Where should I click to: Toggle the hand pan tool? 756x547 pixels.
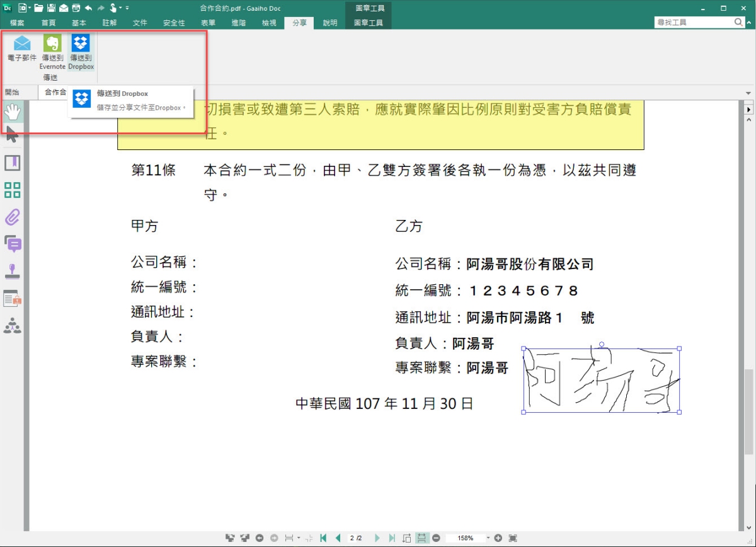[13, 112]
